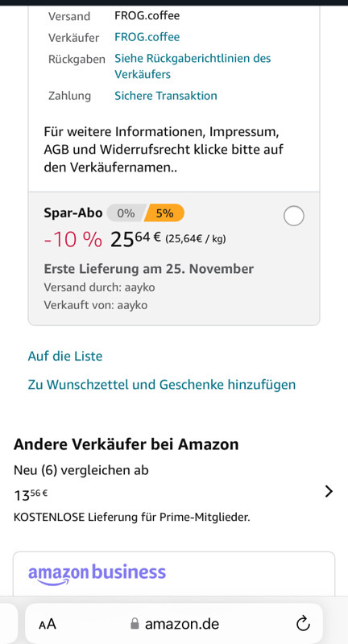Viewport: 348px width, 644px height.
Task: Open the FROG.coffee seller link
Action: [x=147, y=37]
